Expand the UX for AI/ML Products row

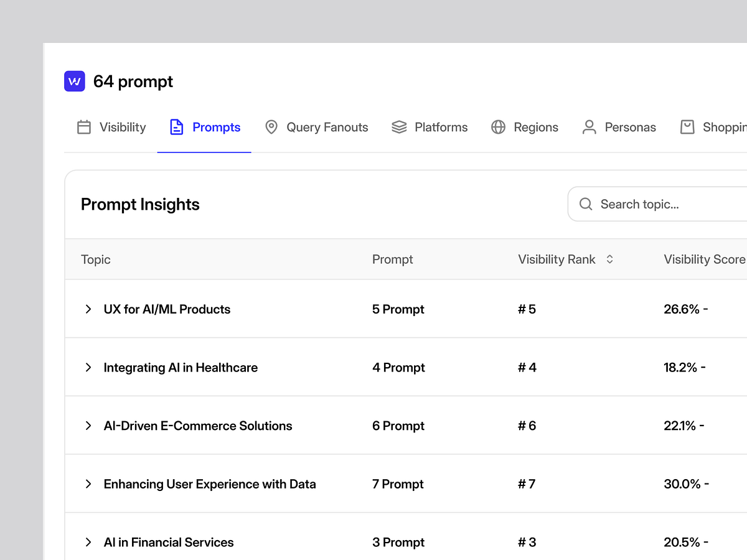click(88, 309)
